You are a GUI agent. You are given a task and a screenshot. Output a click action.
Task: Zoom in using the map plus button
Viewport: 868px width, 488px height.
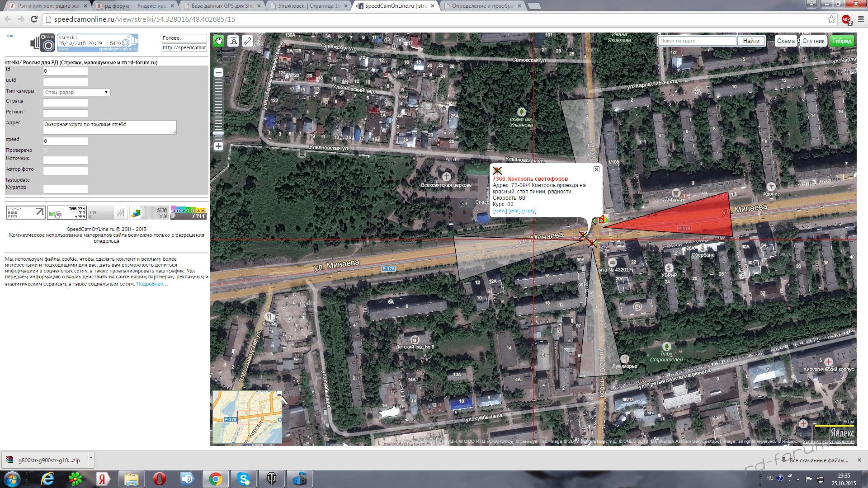218,146
